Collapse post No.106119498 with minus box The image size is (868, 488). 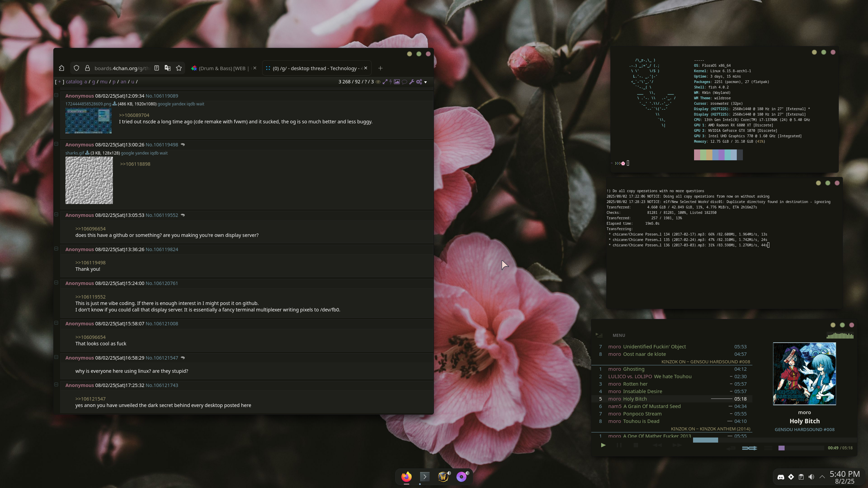(x=56, y=144)
